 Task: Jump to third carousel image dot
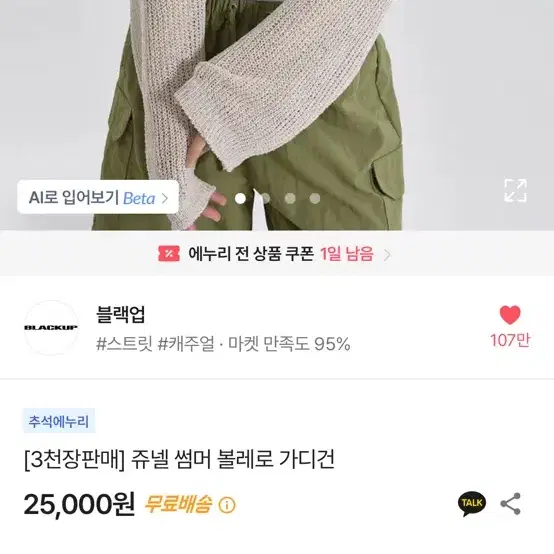coord(290,199)
